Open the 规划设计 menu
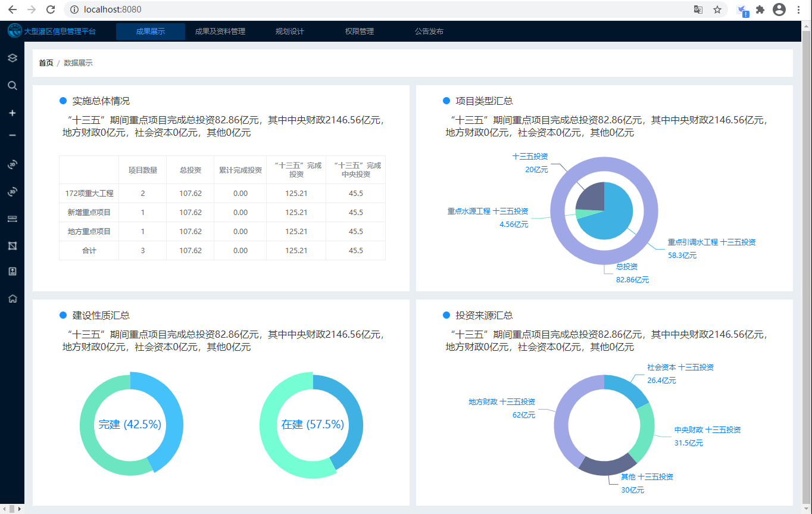Screen dimensions: 812x514 point(290,32)
